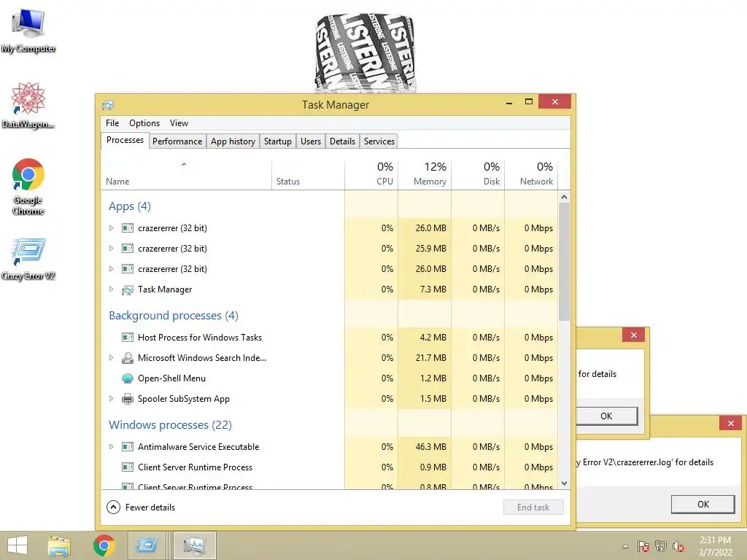
Task: Select crazererrer row with 25.9 MB memory
Action: (x=330, y=249)
